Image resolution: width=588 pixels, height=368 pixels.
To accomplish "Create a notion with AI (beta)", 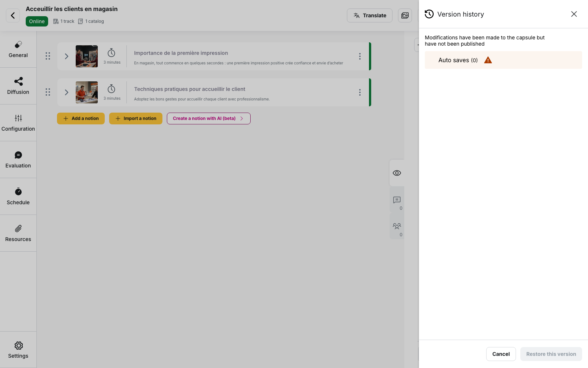I will click(x=209, y=118).
